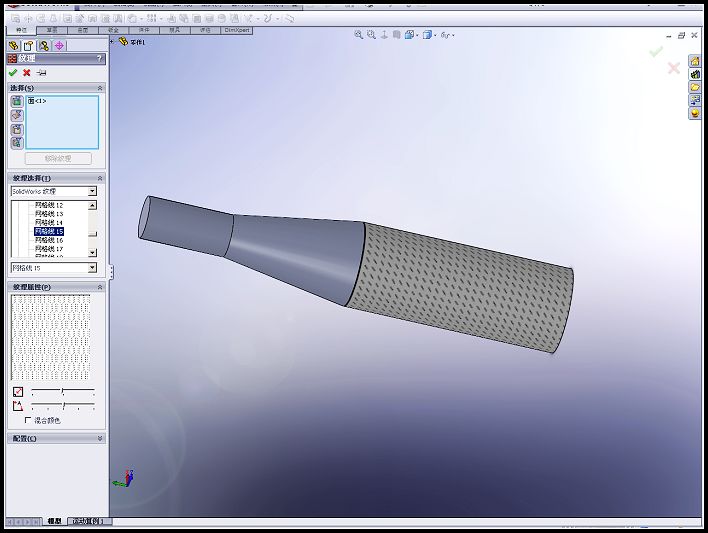Switch to the second ribbon tab 草图

(x=52, y=30)
